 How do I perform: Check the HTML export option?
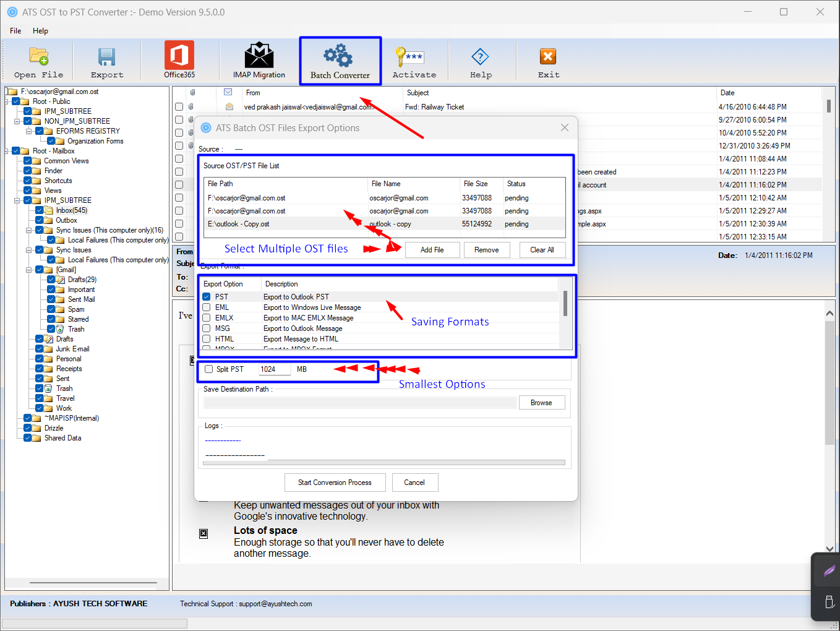coord(207,339)
